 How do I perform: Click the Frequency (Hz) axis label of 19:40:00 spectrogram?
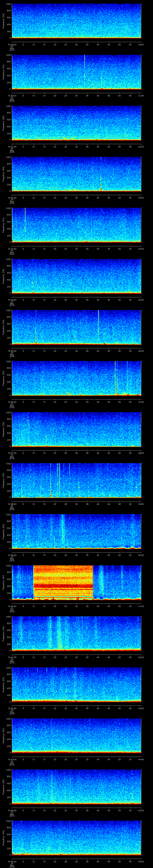point(4,583)
